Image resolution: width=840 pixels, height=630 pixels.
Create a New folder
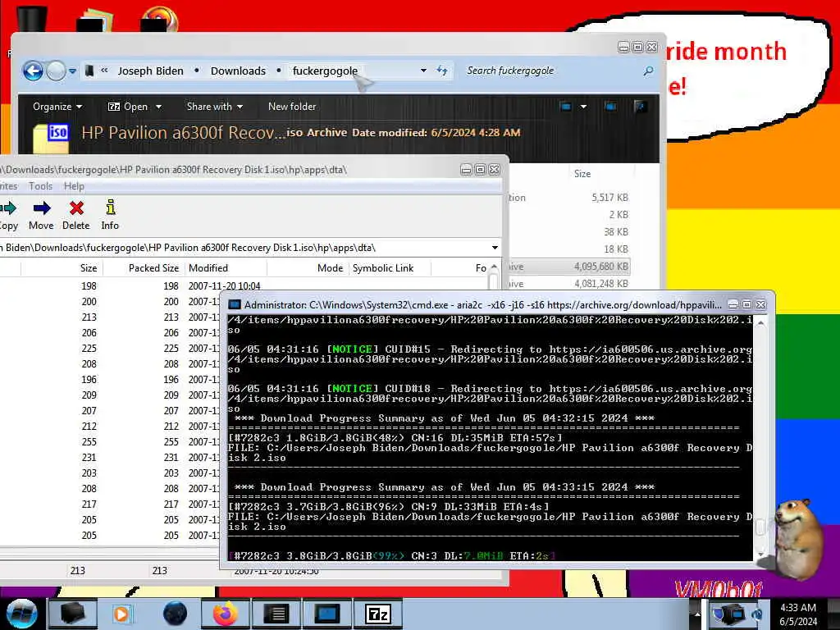pyautogui.click(x=292, y=107)
